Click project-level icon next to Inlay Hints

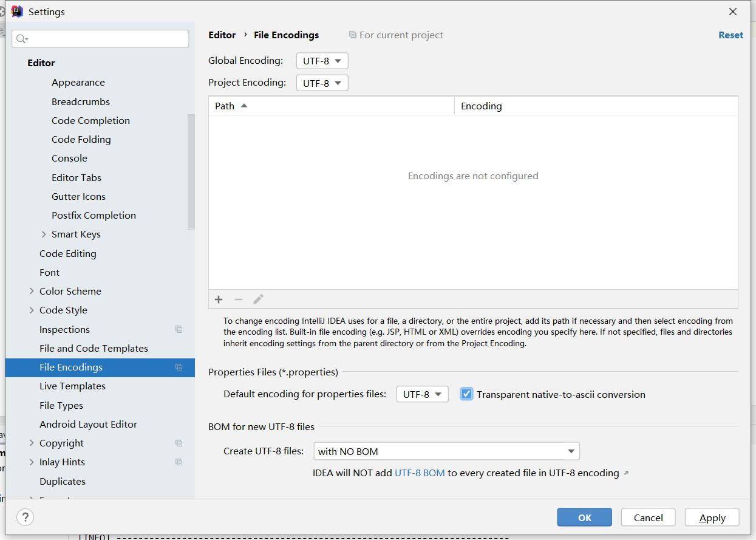179,462
